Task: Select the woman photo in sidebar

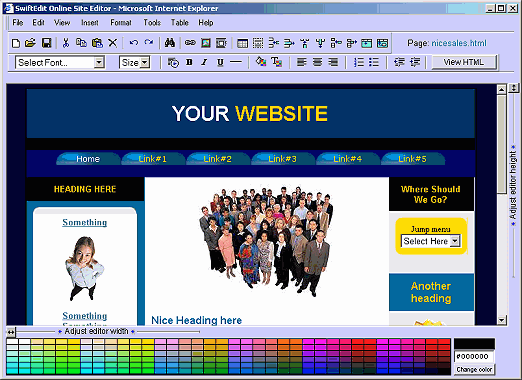Action: pyautogui.click(x=84, y=269)
